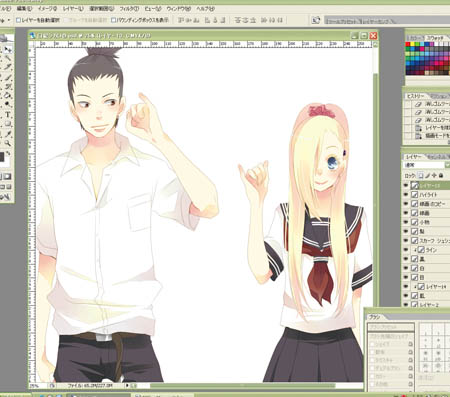The height and width of the screenshot is (397, 450).
Task: Click the distribute right edges icon
Action: (x=280, y=20)
